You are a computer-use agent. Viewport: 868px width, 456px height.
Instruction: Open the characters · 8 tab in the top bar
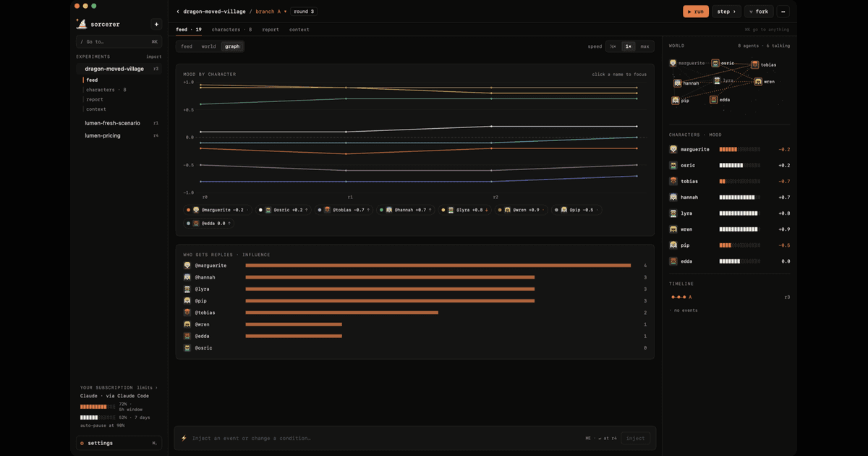click(231, 30)
